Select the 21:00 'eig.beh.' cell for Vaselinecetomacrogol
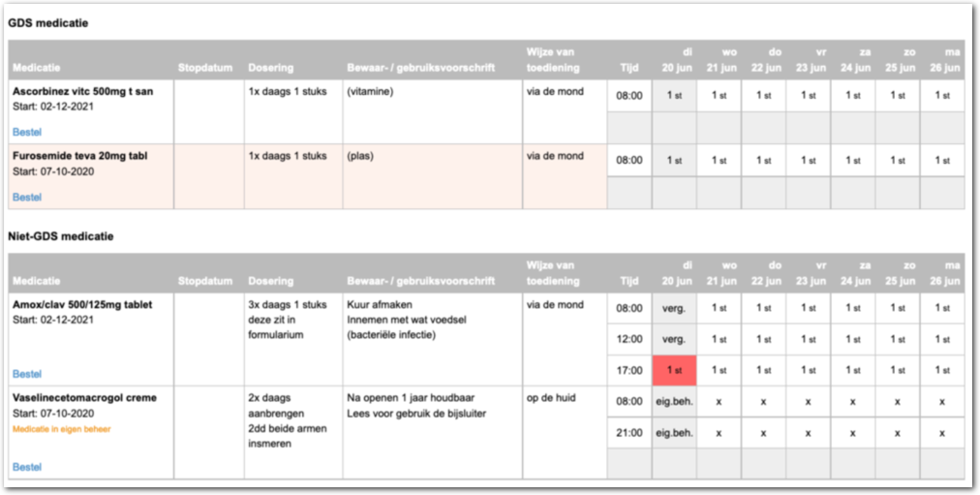Screen dimensions: 980x495 tap(674, 432)
